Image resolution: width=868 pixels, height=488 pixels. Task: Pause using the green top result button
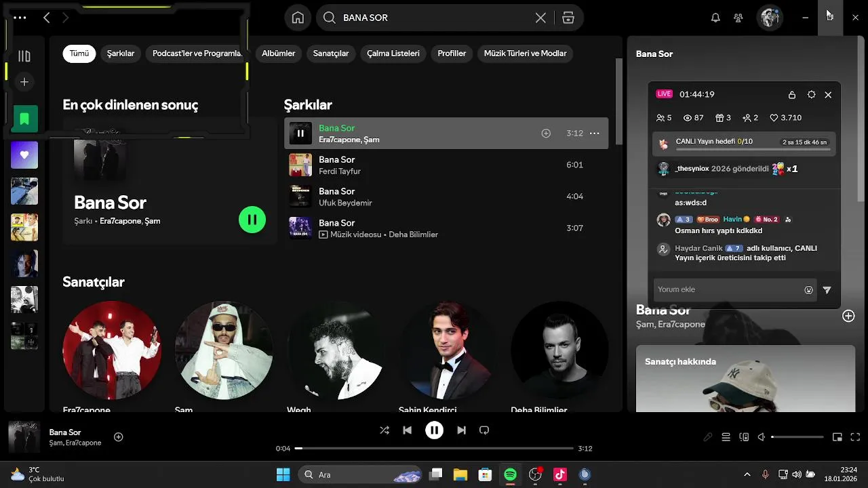(252, 220)
